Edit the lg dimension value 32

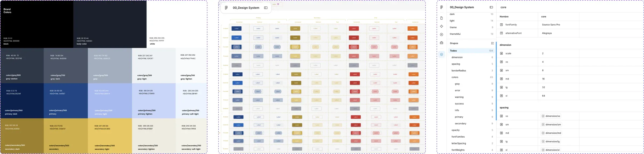click(x=558, y=87)
